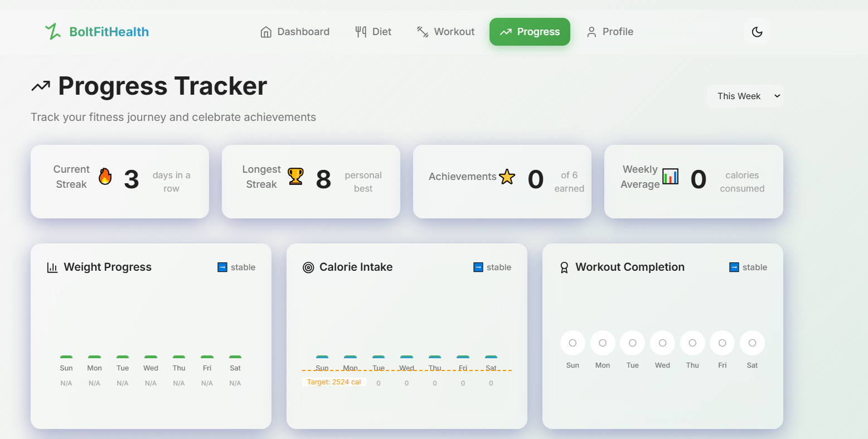Toggle dark mode with the moon icon
Image resolution: width=868 pixels, height=439 pixels.
(757, 32)
